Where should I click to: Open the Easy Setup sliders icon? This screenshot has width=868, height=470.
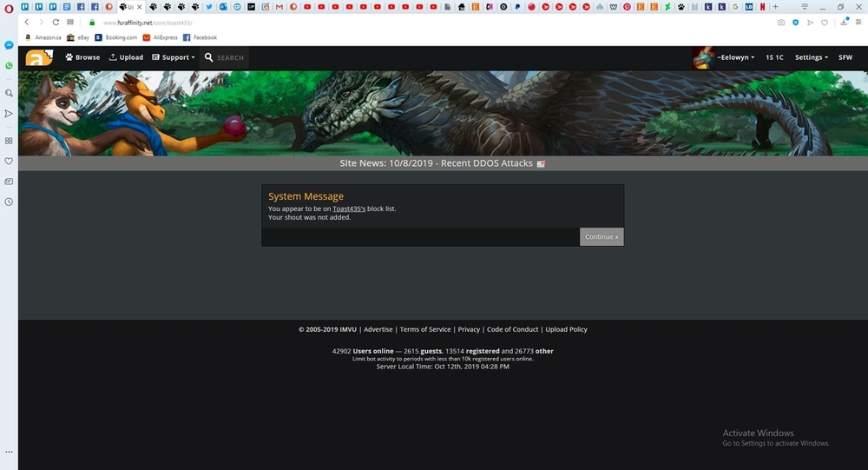[858, 23]
